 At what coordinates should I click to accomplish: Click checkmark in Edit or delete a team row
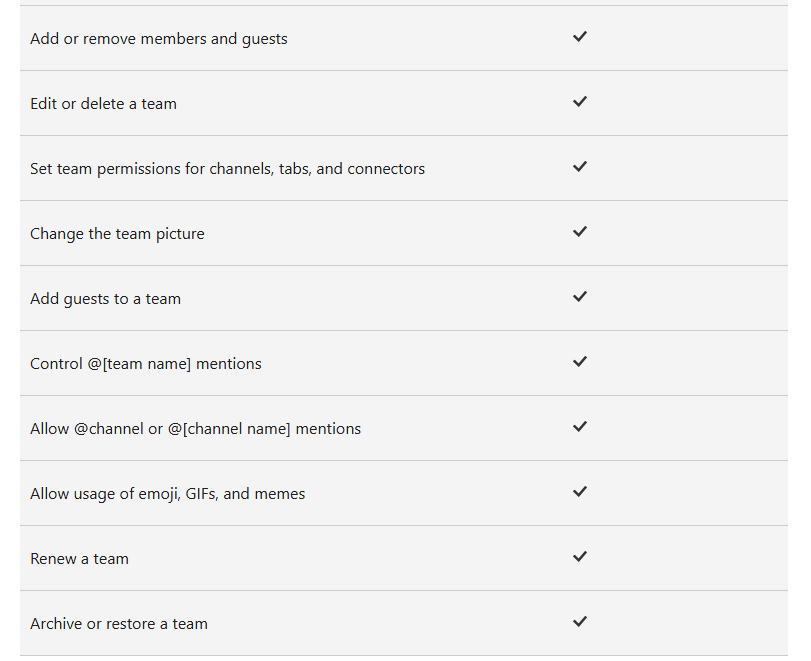coord(580,102)
